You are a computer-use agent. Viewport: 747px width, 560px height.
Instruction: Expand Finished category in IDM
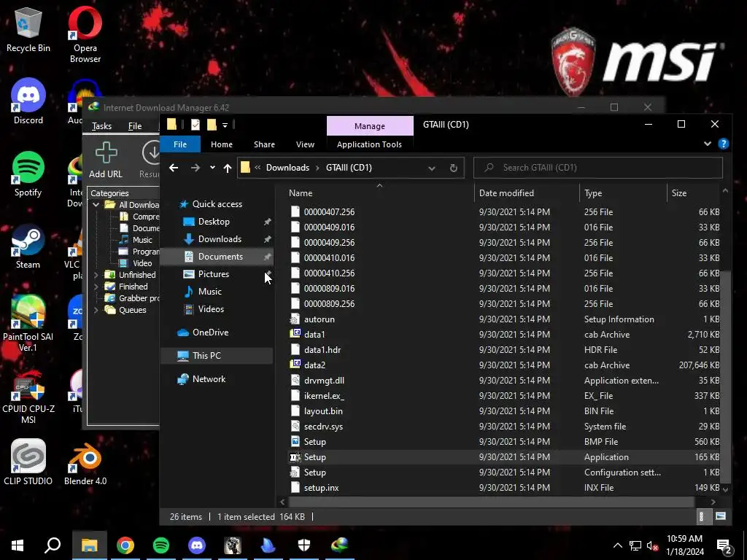tap(96, 287)
